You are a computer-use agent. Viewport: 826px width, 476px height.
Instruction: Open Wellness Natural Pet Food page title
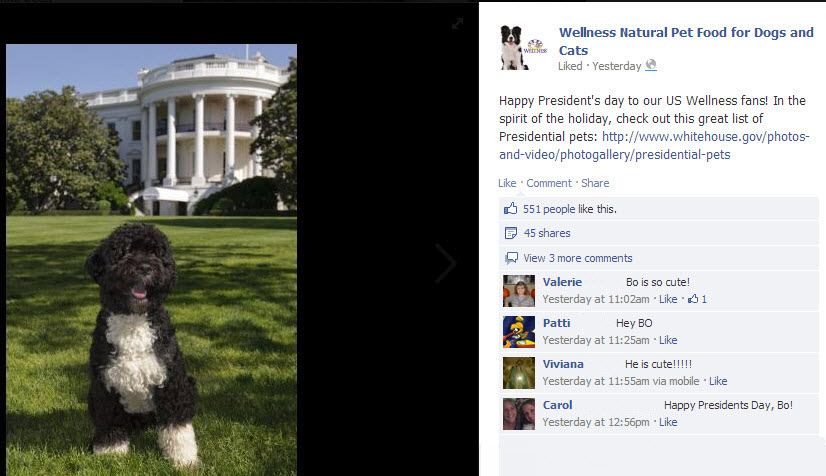(686, 41)
